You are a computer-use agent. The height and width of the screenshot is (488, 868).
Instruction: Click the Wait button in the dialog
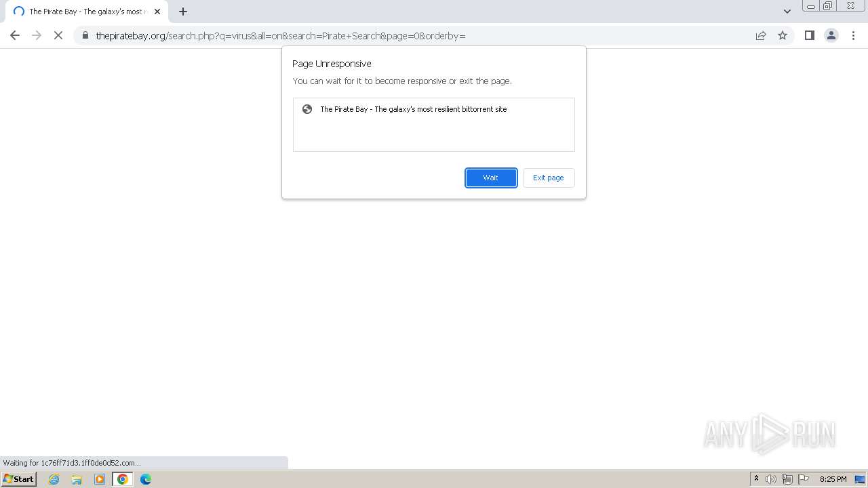491,178
